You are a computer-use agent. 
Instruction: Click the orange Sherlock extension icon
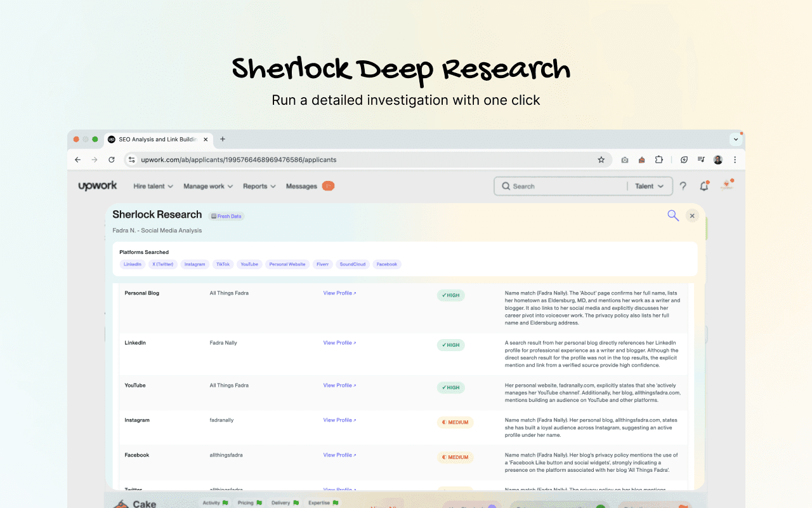642,160
